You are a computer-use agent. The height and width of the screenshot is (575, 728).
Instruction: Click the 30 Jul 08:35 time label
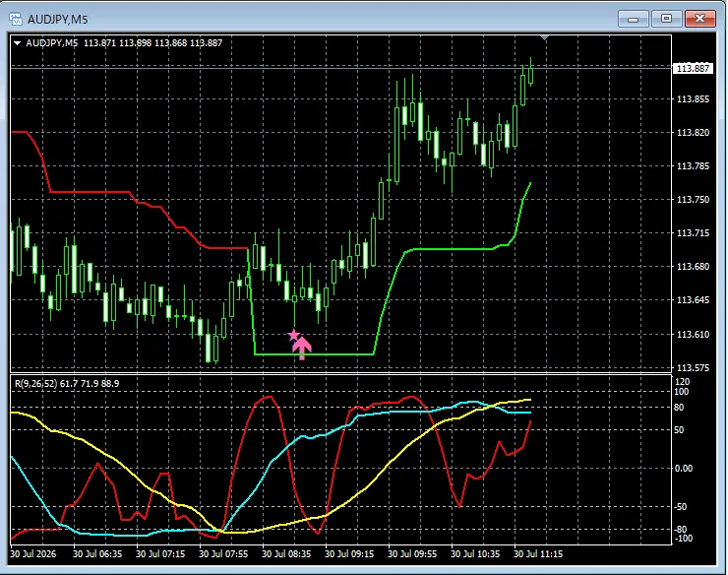[286, 554]
